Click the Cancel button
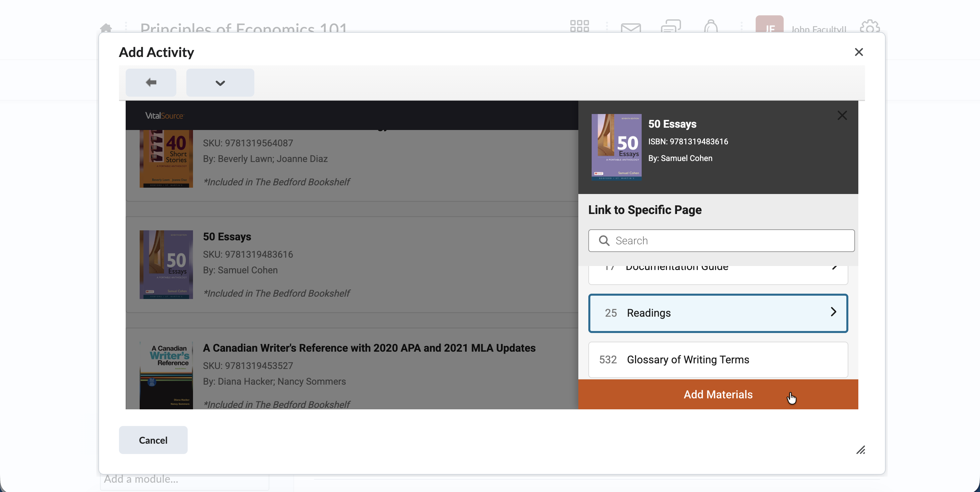 [x=153, y=440]
